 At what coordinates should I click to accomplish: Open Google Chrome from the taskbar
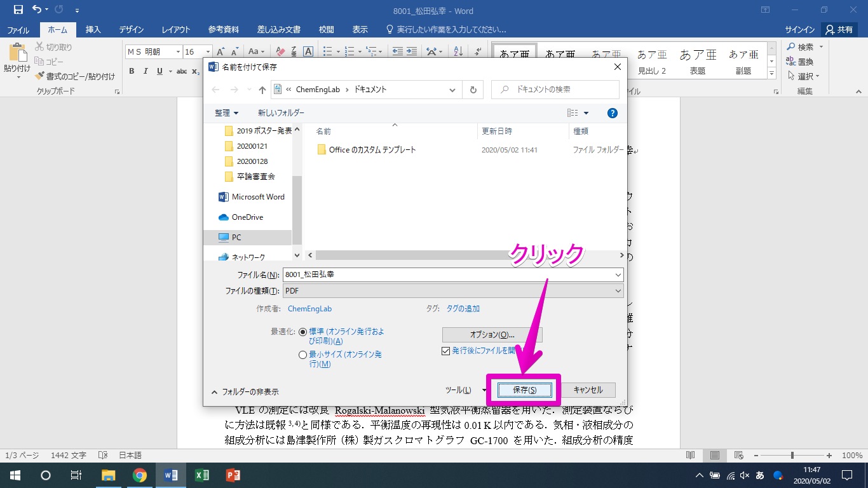click(140, 475)
